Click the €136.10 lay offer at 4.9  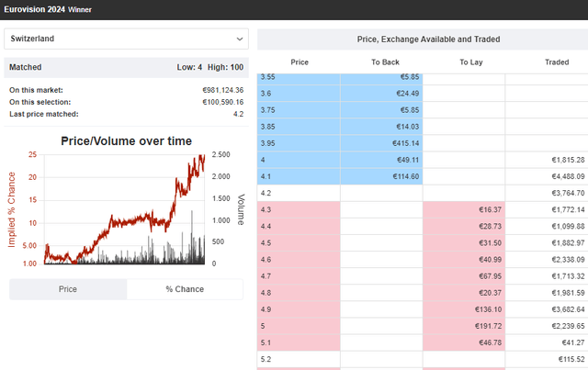pyautogui.click(x=464, y=308)
